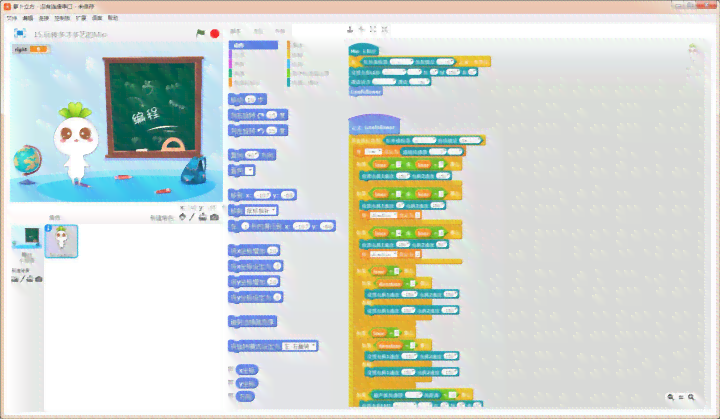Click the move 10 steps block

(247, 100)
